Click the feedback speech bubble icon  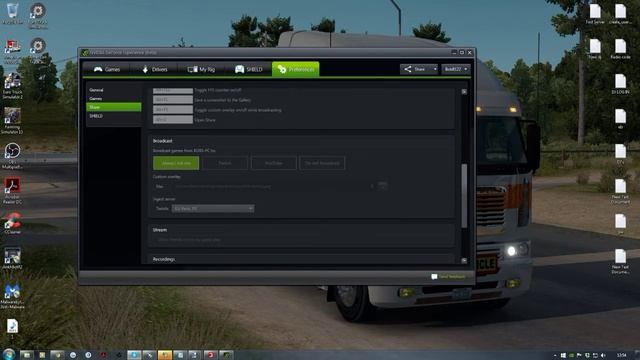434,277
